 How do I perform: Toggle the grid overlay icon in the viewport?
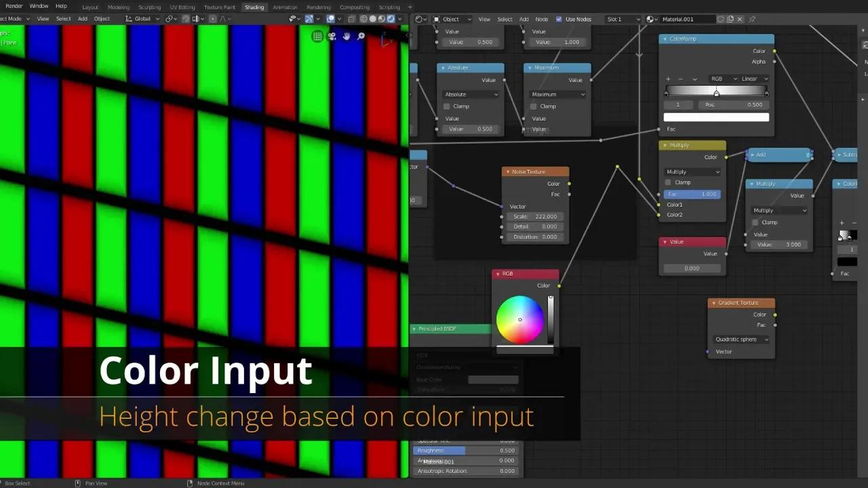[x=317, y=36]
